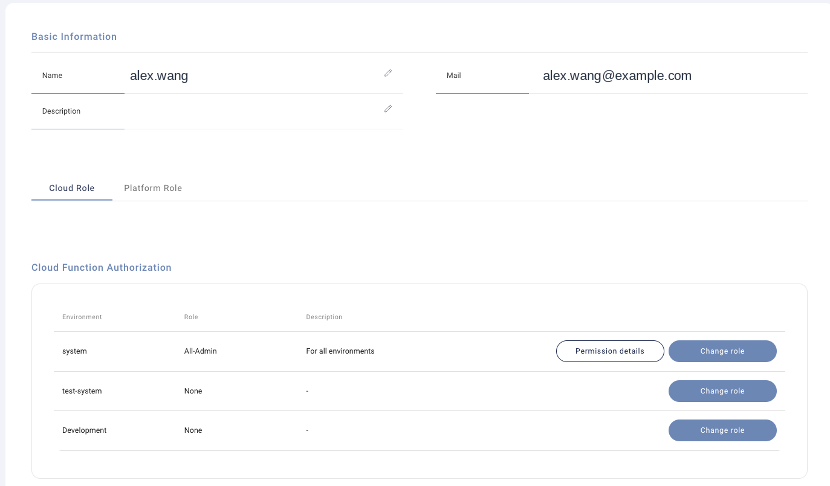830x486 pixels.
Task: Click the Cloud Function Authorization heading
Action: click(x=101, y=267)
